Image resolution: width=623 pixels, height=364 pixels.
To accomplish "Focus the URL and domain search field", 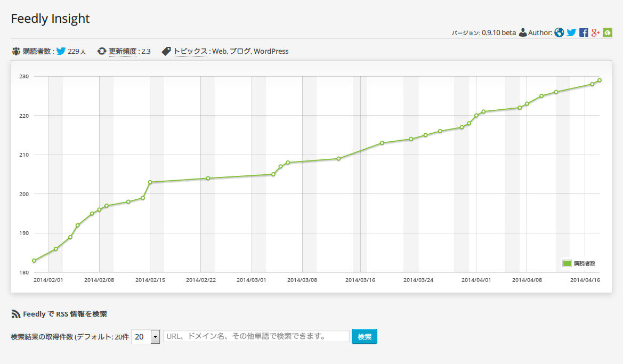I will tap(256, 336).
